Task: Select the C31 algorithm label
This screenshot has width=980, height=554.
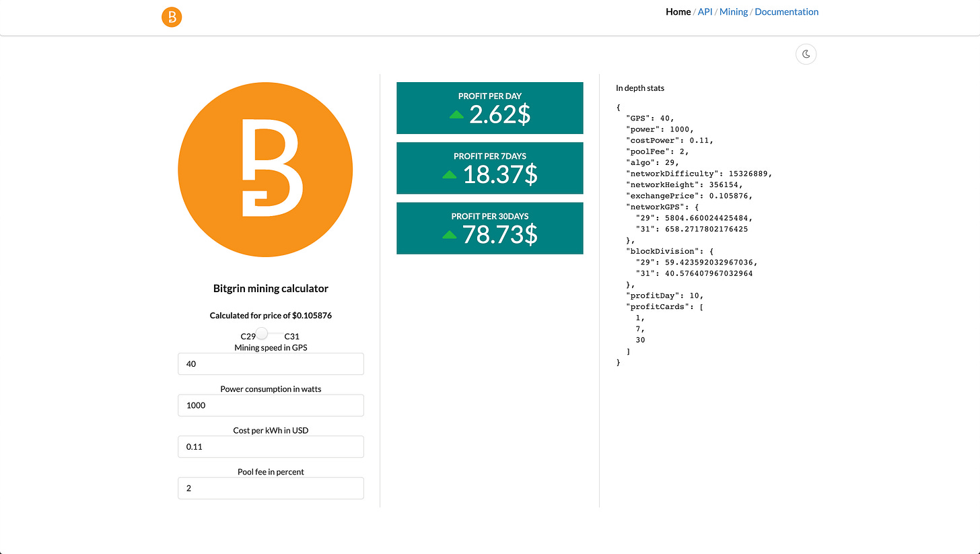Action: (x=292, y=336)
